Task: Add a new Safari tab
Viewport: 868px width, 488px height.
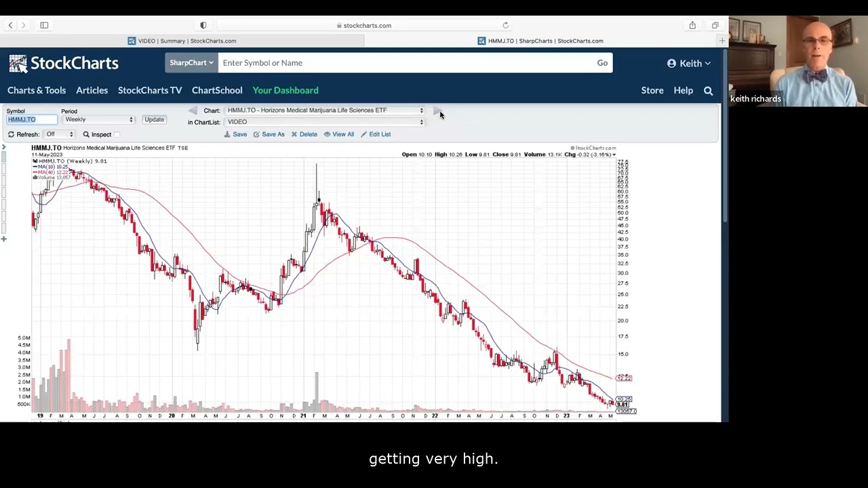Action: 722,41
